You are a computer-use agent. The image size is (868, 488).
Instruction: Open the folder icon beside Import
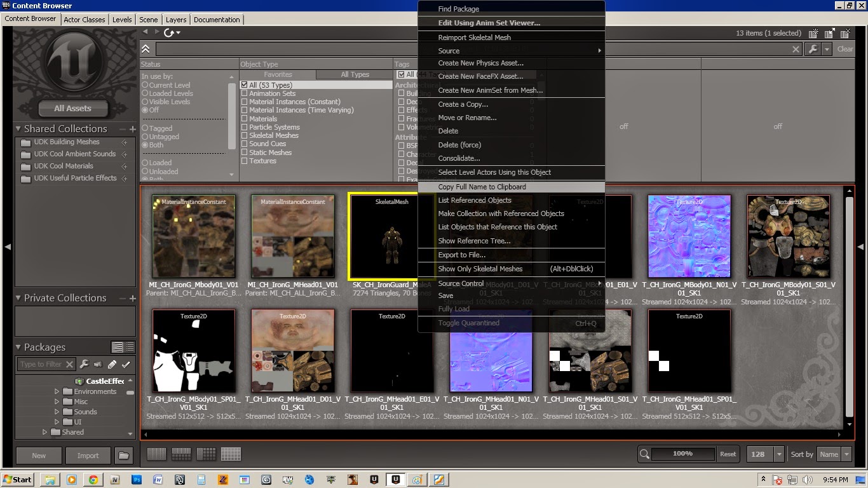(x=123, y=456)
